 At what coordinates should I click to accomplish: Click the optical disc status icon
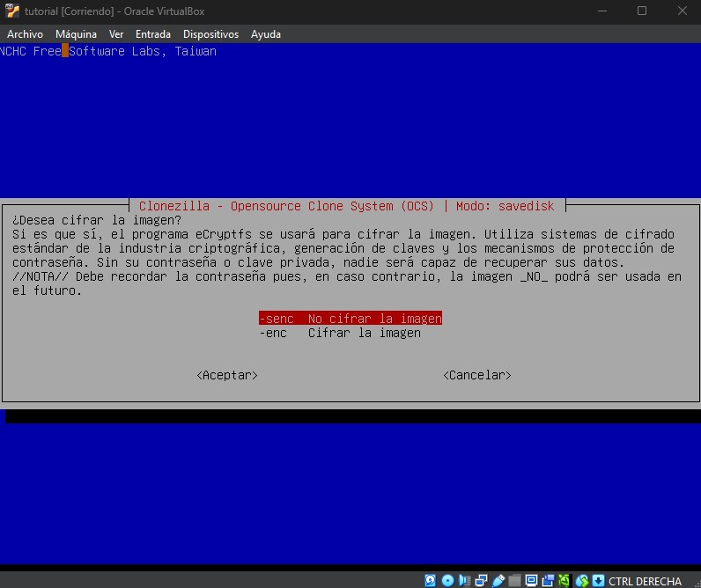(447, 580)
